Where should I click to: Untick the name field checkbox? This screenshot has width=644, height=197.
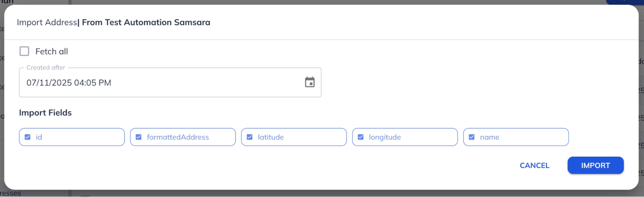[472, 137]
